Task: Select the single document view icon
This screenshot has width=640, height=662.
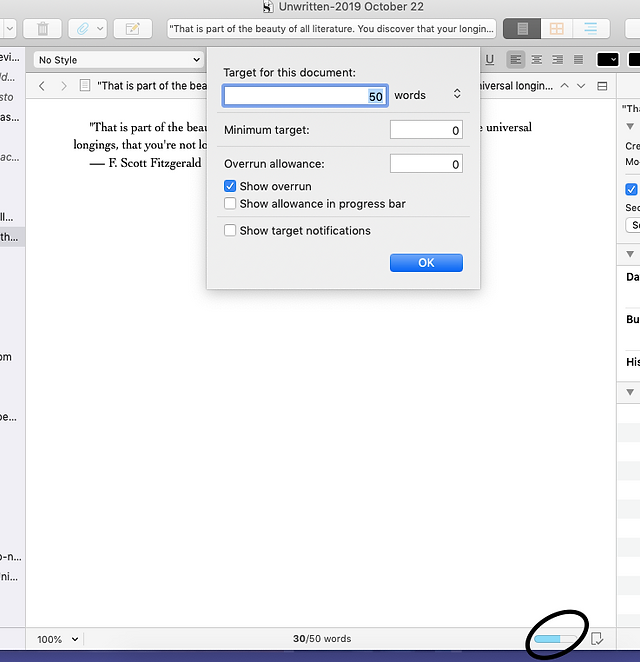Action: tap(522, 29)
